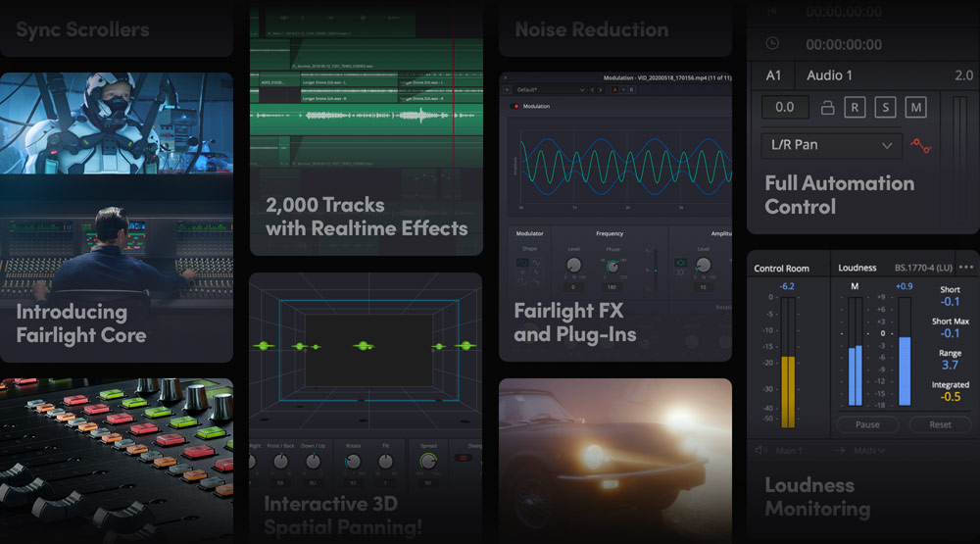This screenshot has height=544, width=980.
Task: Mute Audio 1 with the M button
Action: 915,108
